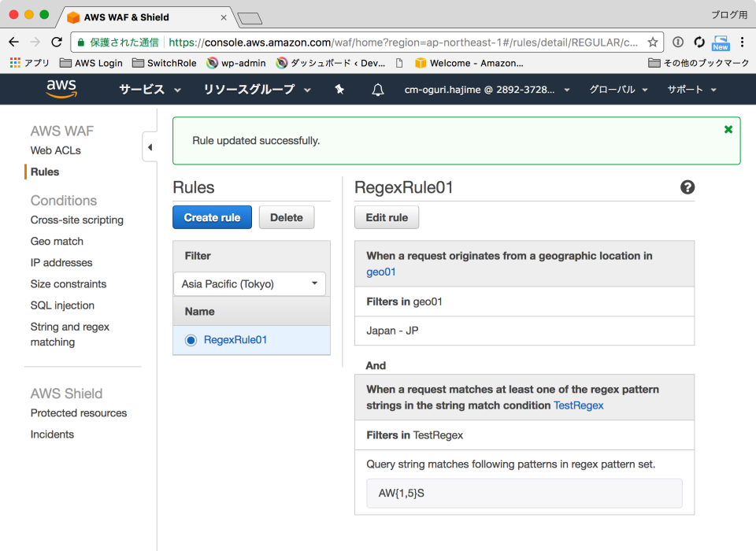Open help via the question mark icon
756x551 pixels.
687,188
